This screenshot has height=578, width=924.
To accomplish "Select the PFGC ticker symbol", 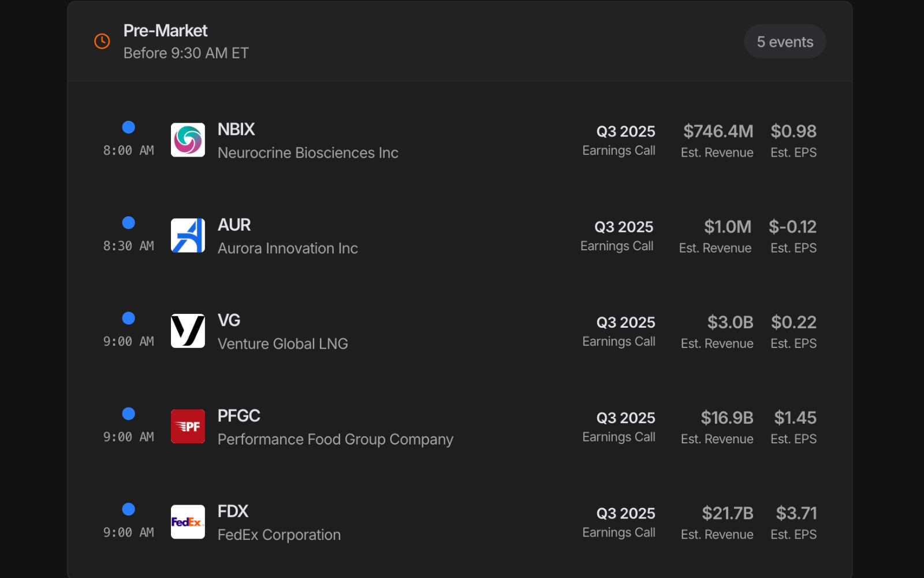I will (239, 416).
